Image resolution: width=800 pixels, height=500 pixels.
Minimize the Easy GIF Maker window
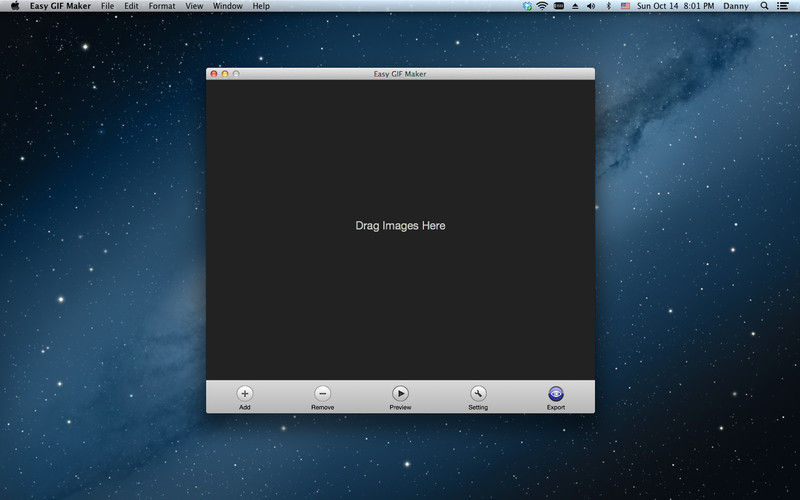pyautogui.click(x=225, y=74)
